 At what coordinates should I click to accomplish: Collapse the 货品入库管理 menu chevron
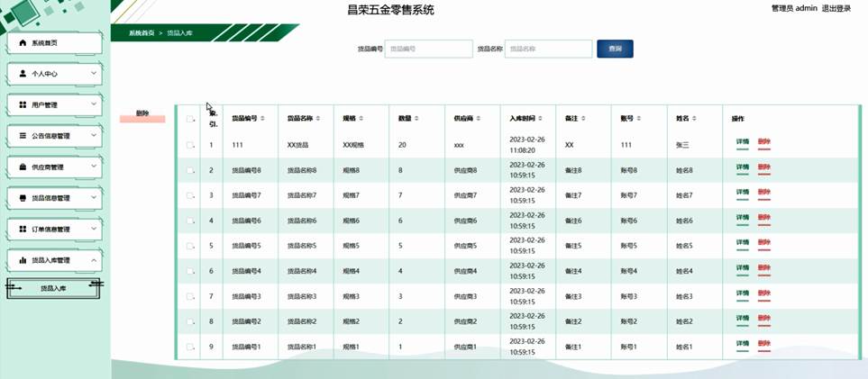94,259
